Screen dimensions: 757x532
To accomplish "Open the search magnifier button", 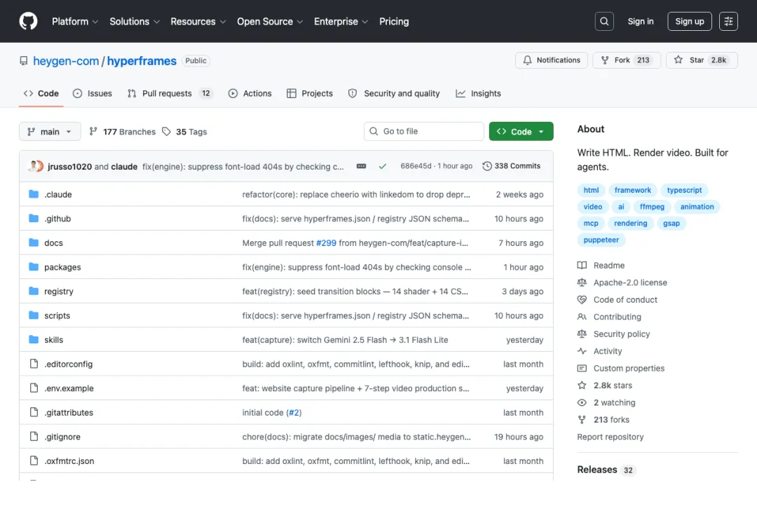I will (604, 21).
